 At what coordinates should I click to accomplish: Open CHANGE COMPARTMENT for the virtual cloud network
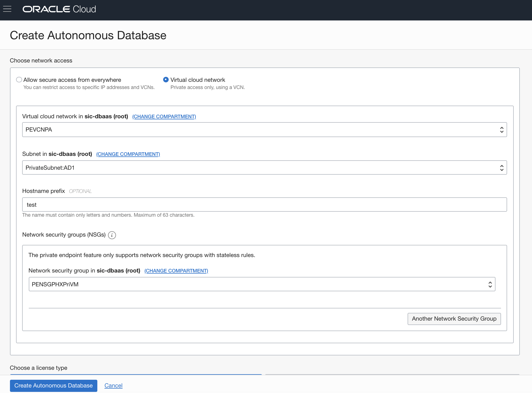(x=164, y=116)
